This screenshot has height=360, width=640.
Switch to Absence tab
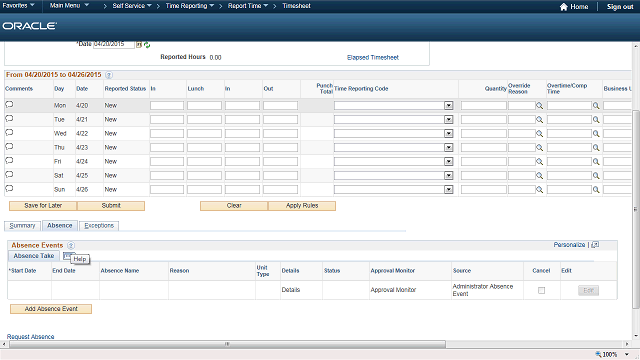point(60,225)
